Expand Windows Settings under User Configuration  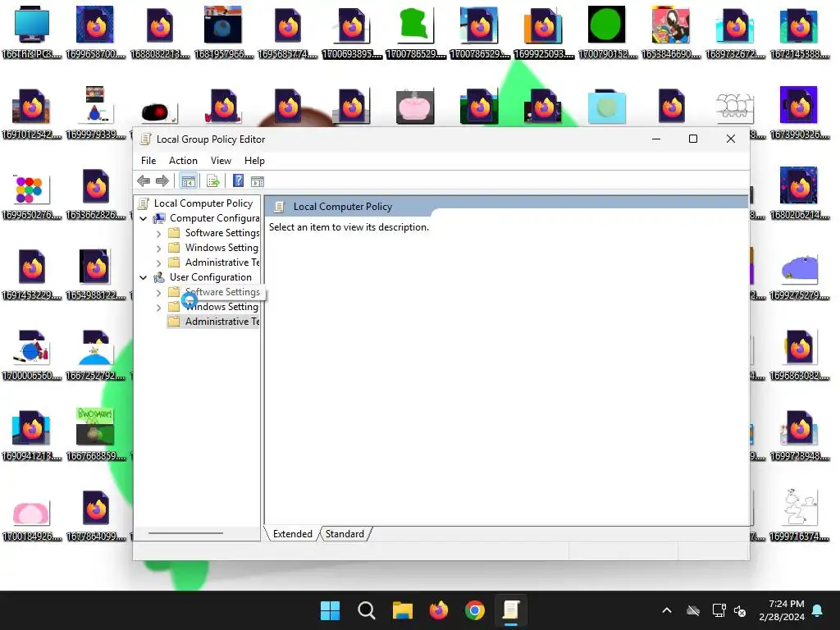(x=158, y=307)
